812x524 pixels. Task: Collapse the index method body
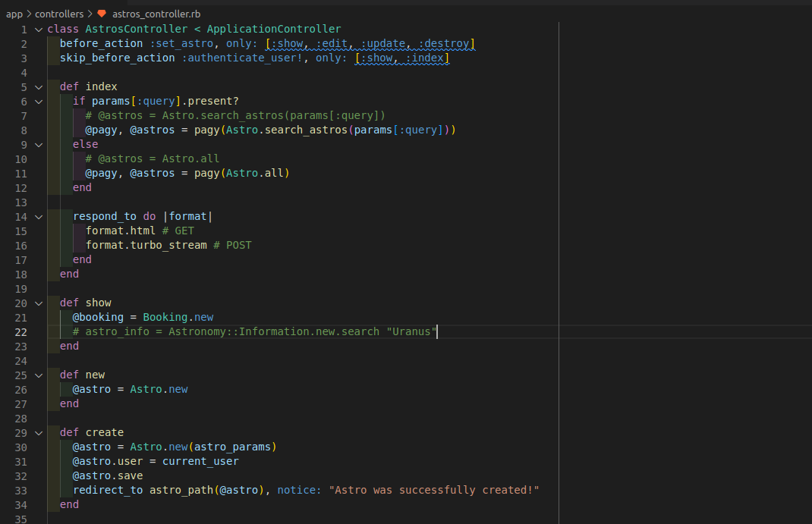click(38, 86)
